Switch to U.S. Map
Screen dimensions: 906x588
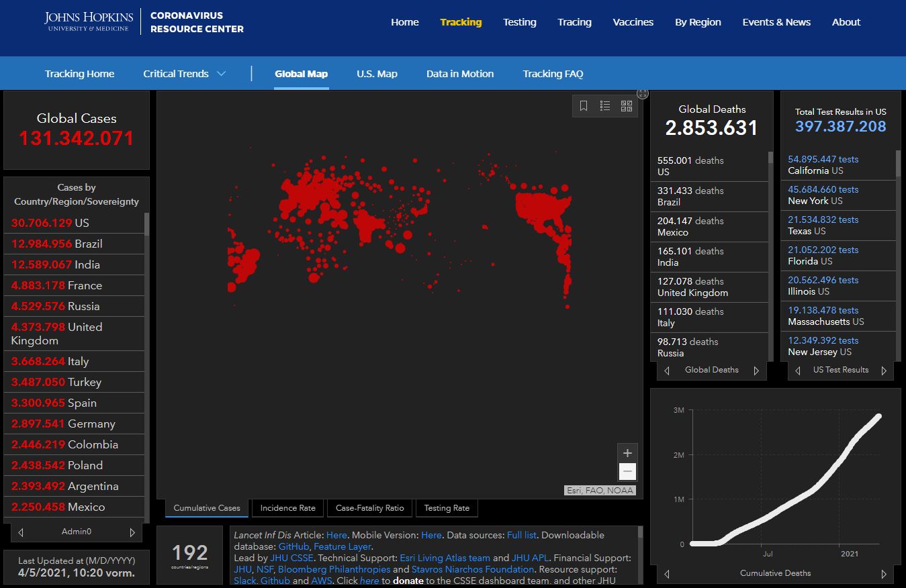(377, 74)
